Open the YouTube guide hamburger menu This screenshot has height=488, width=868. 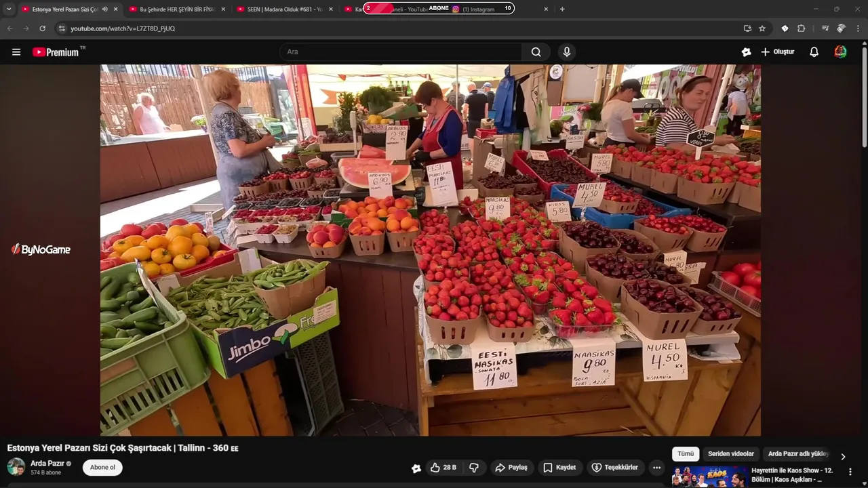[x=16, y=52]
